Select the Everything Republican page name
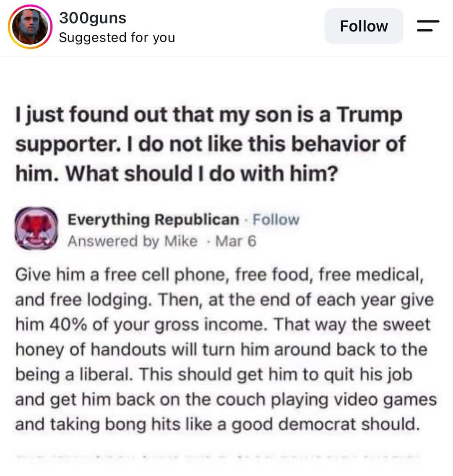 [x=153, y=220]
